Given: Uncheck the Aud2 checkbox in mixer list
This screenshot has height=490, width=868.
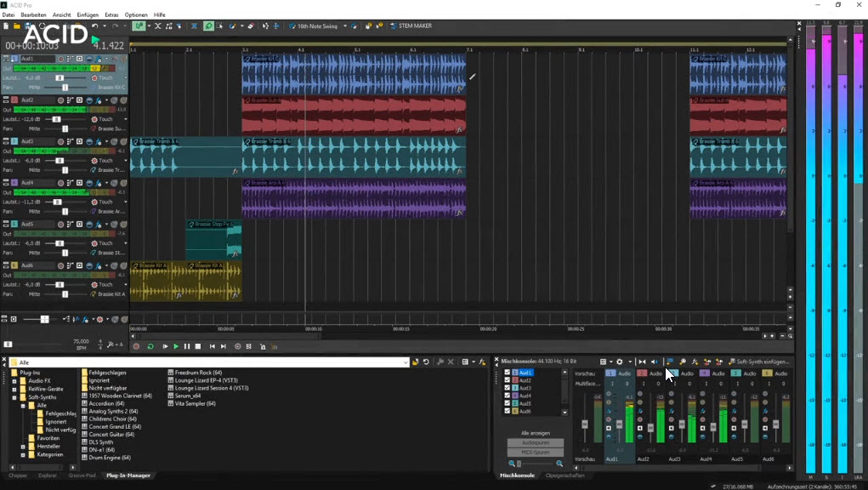Looking at the screenshot, I should pyautogui.click(x=507, y=380).
